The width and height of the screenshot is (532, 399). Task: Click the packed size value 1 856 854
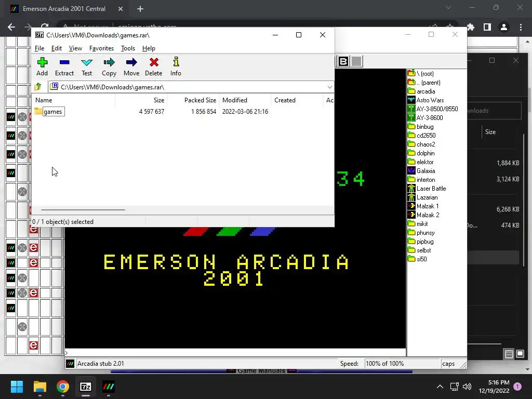204,112
